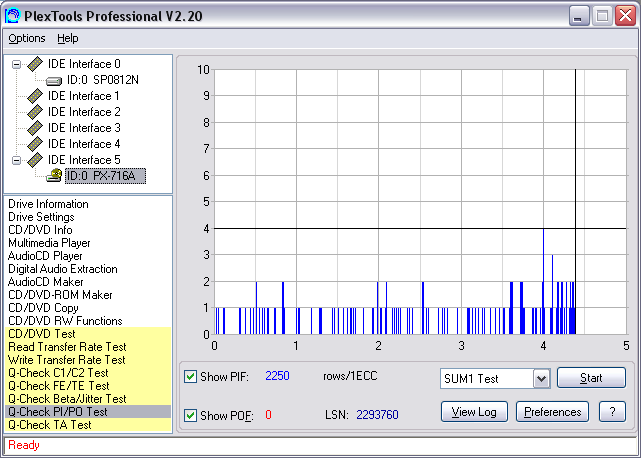Image resolution: width=641 pixels, height=458 pixels.
Task: Select Q-Check FE/TE Test
Action: pyautogui.click(x=88, y=386)
